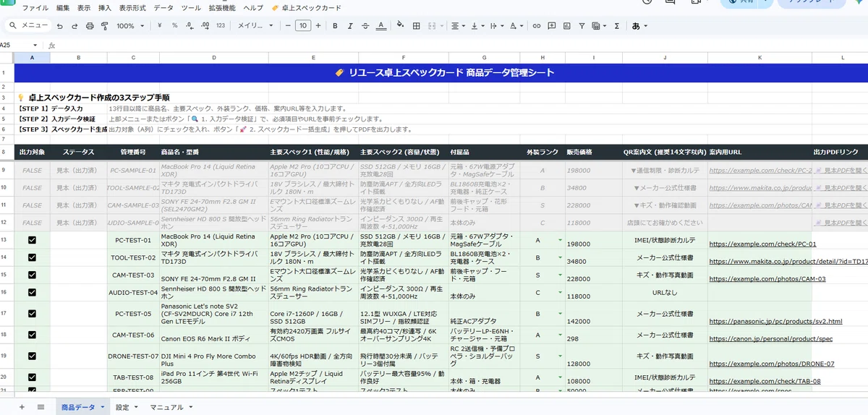This screenshot has width=868, height=415.
Task: Open the panasonic.jp sv2.html link
Action: [x=775, y=321]
